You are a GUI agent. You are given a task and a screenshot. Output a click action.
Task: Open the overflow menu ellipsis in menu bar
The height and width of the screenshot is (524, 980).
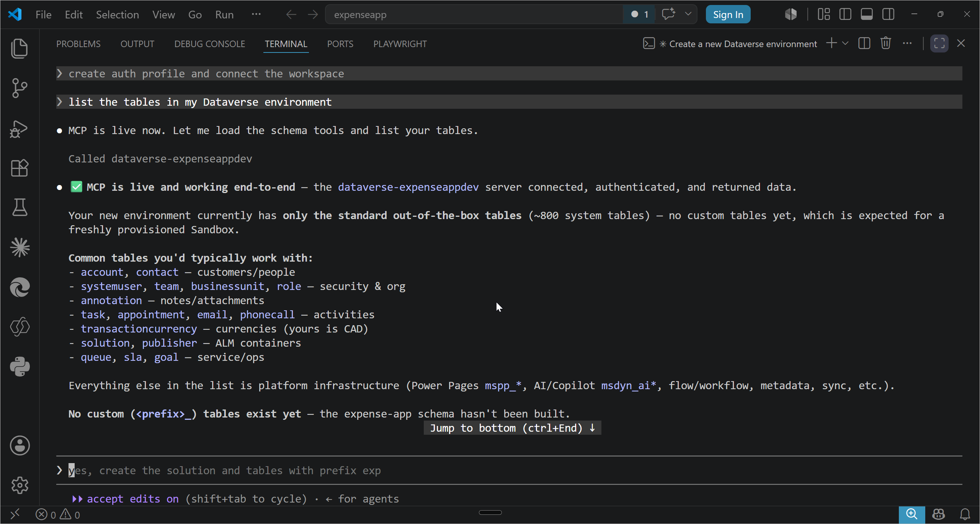[x=256, y=15]
